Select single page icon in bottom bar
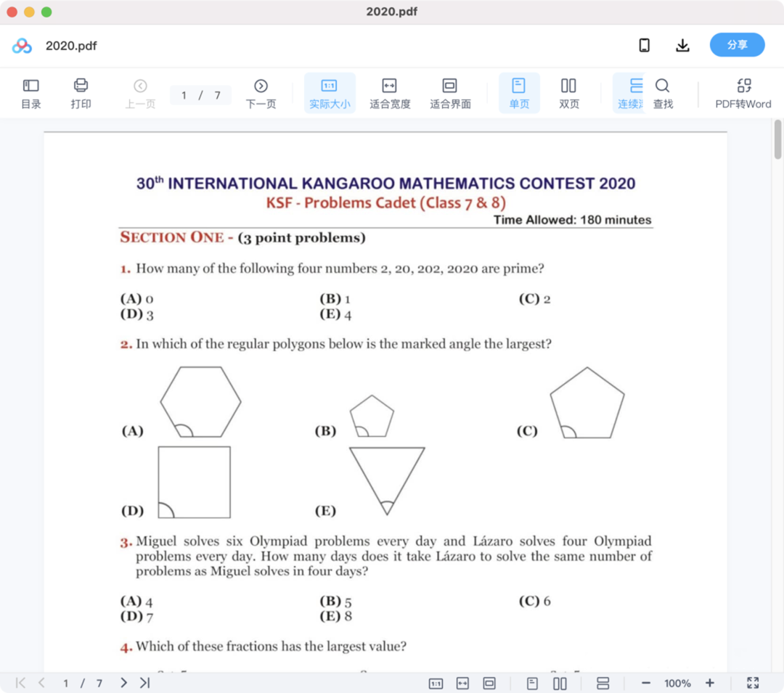784x693 pixels. pyautogui.click(x=533, y=683)
